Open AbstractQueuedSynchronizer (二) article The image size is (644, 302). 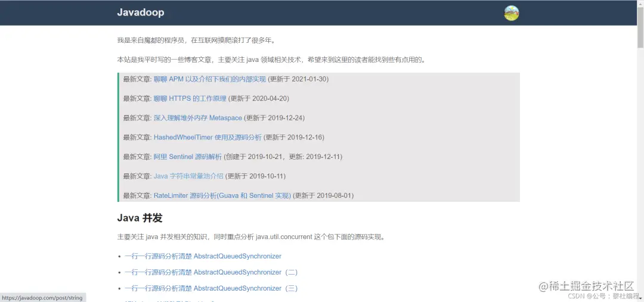click(211, 272)
